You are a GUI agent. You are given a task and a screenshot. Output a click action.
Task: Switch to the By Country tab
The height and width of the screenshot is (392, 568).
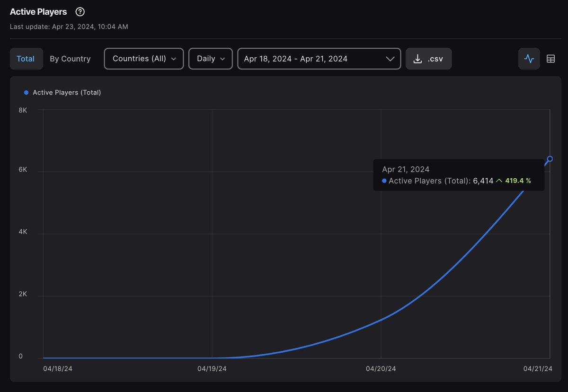click(x=70, y=59)
